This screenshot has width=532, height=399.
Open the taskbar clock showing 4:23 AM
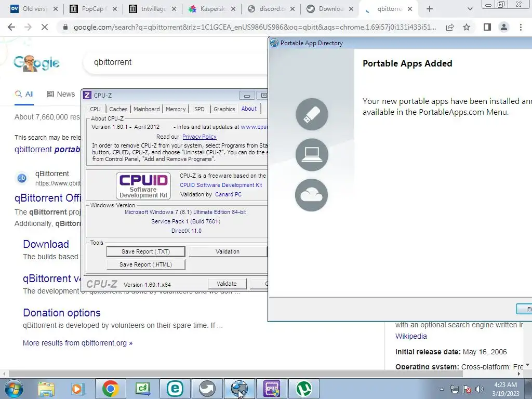coord(506,389)
